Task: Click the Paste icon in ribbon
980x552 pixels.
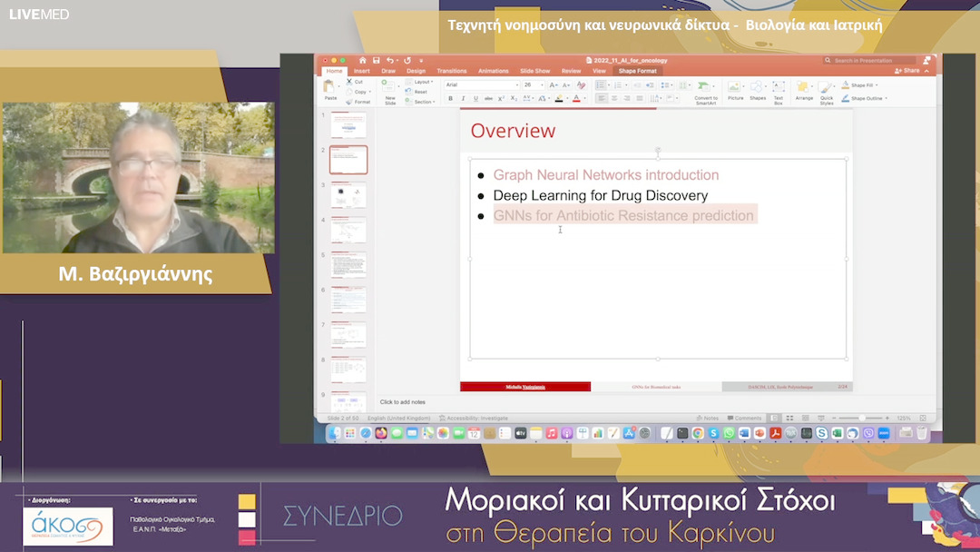Action: tap(330, 88)
